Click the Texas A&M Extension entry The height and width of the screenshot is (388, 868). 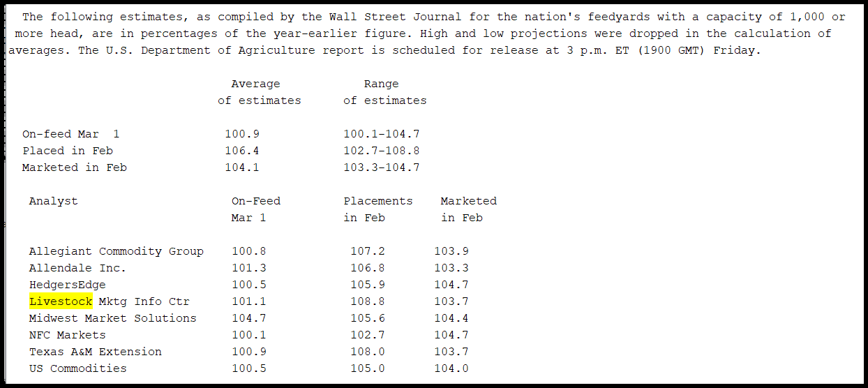pyautogui.click(x=96, y=352)
